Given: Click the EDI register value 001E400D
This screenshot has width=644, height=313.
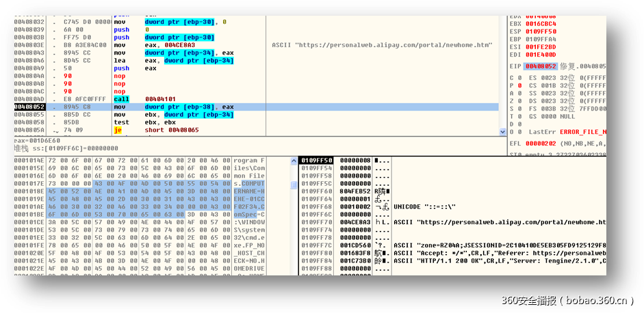Looking at the screenshot, I should pos(541,54).
